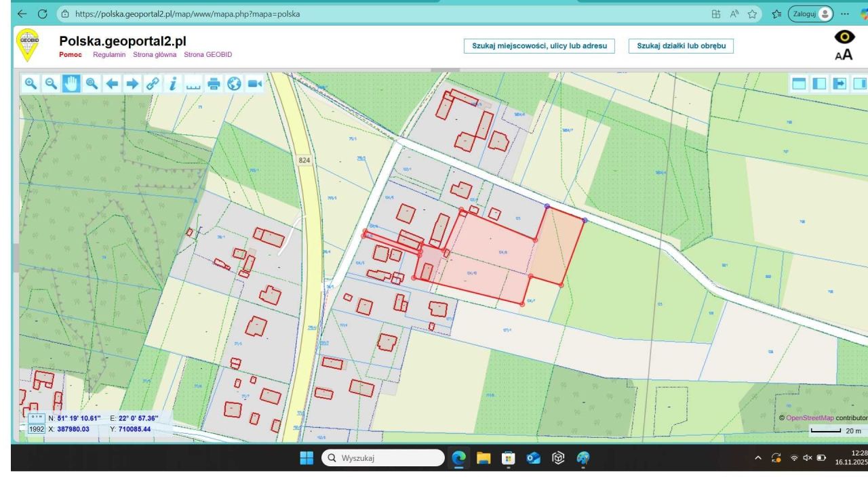
Task: Go to previous map view arrow
Action: point(112,83)
